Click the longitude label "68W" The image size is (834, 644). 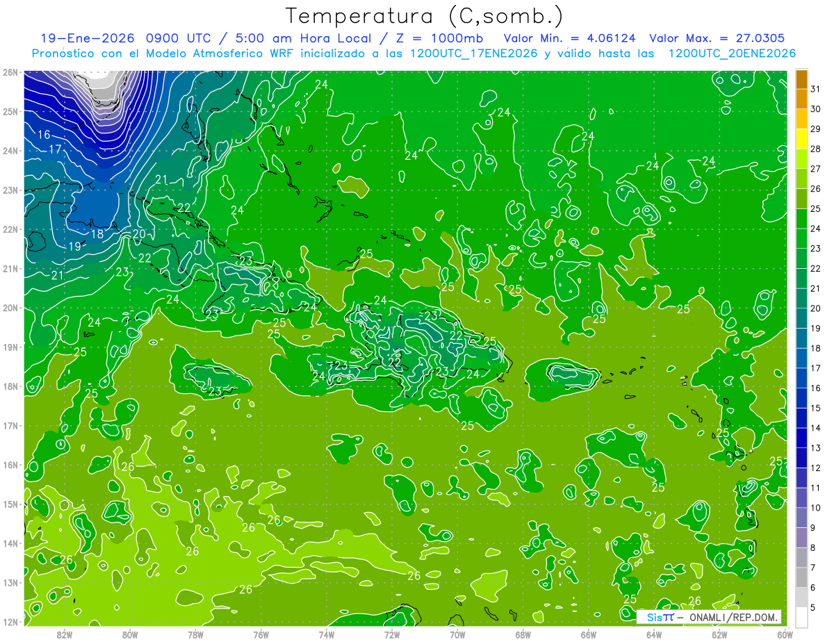pos(523,634)
